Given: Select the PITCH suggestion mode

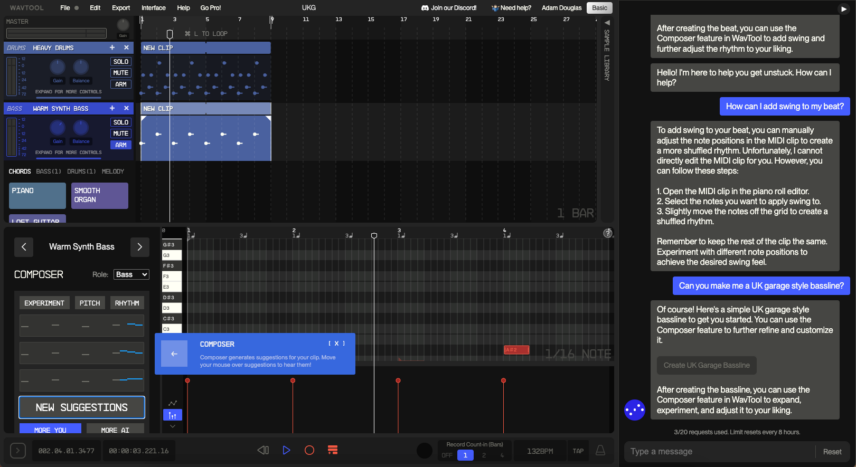Looking at the screenshot, I should 90,303.
